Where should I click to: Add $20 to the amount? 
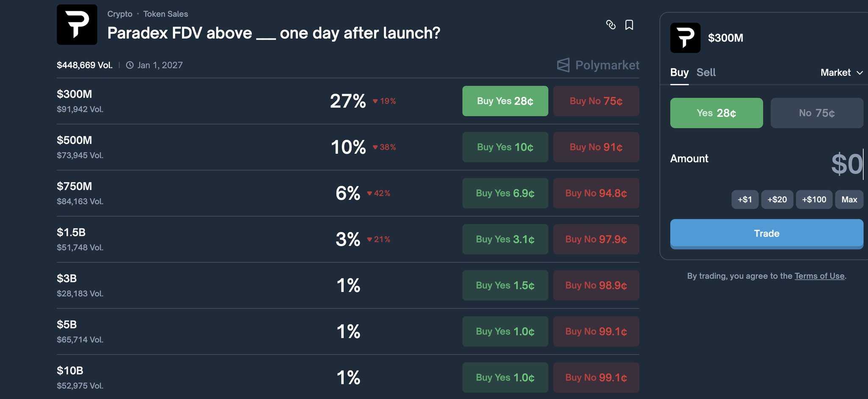(x=777, y=199)
